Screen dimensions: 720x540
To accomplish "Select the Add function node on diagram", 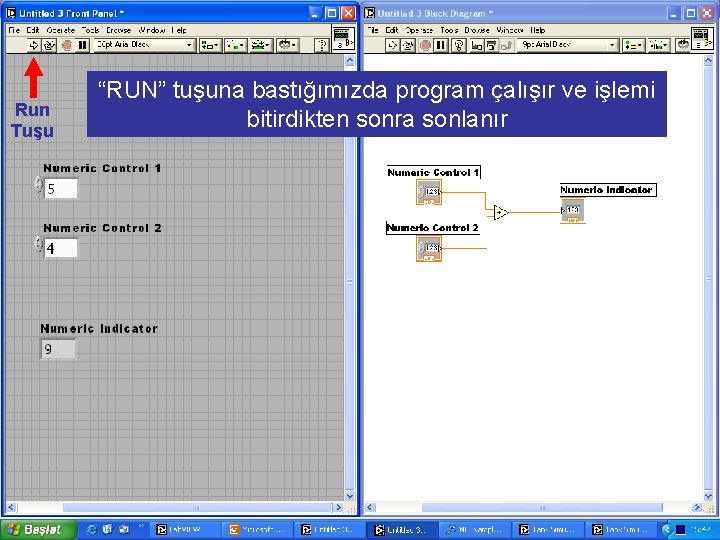I will (501, 213).
